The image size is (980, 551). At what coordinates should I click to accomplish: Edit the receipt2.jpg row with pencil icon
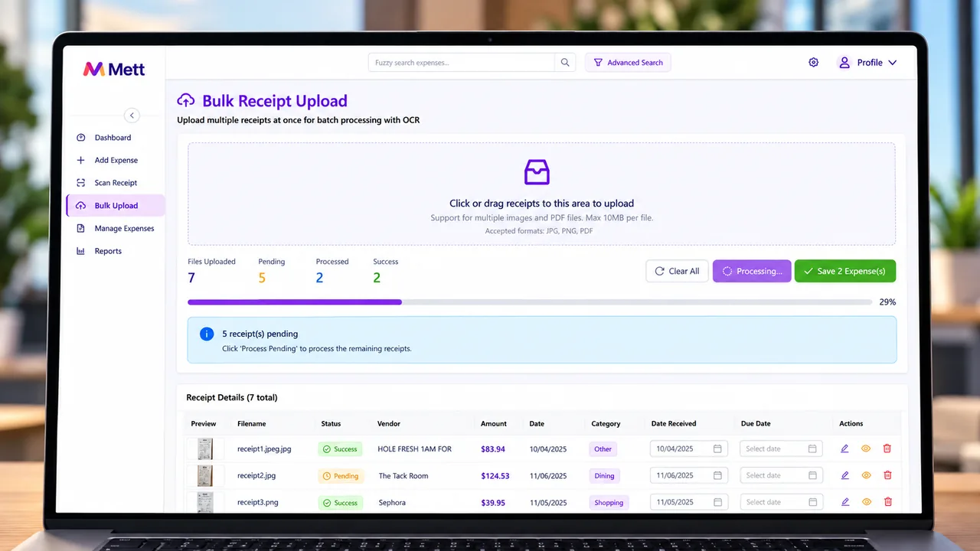pos(844,476)
